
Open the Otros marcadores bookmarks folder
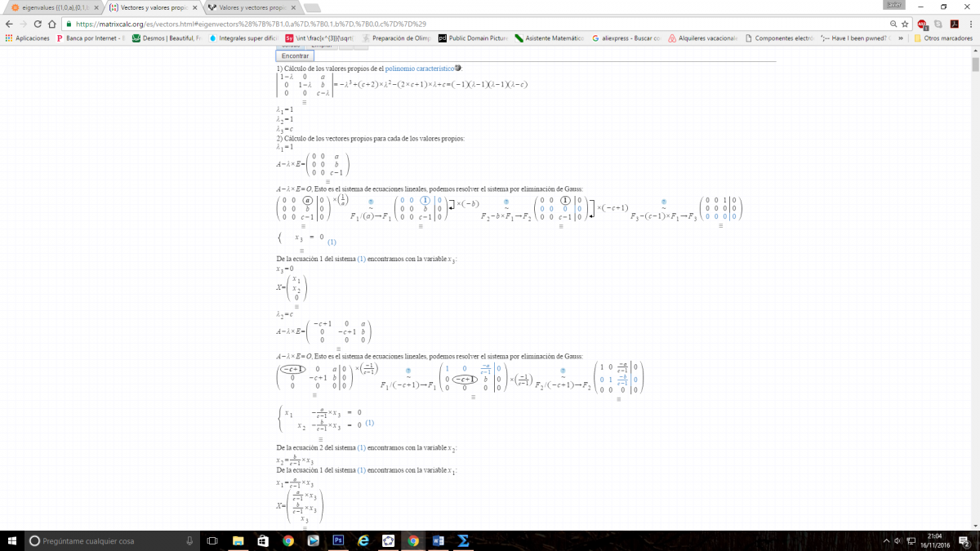[x=942, y=38]
